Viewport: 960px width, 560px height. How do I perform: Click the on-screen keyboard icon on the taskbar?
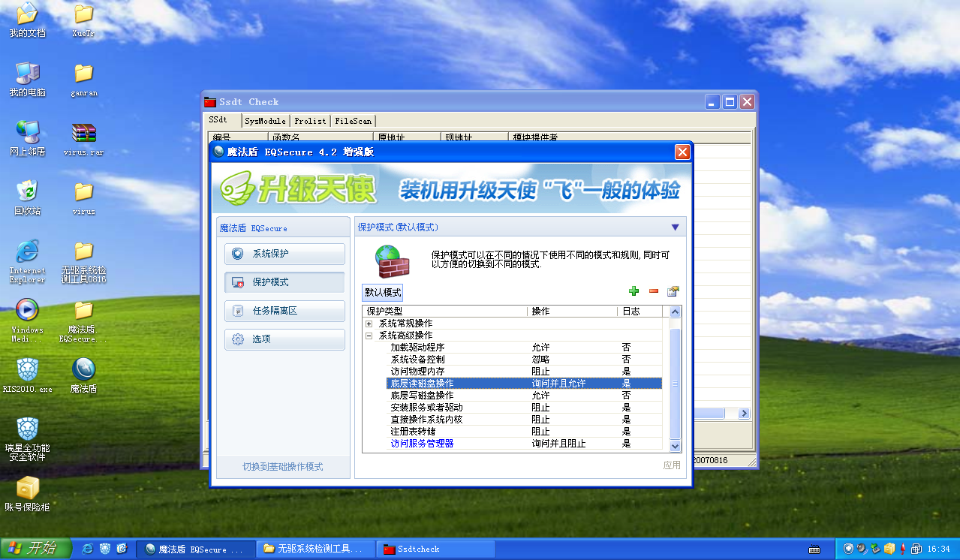pyautogui.click(x=814, y=549)
